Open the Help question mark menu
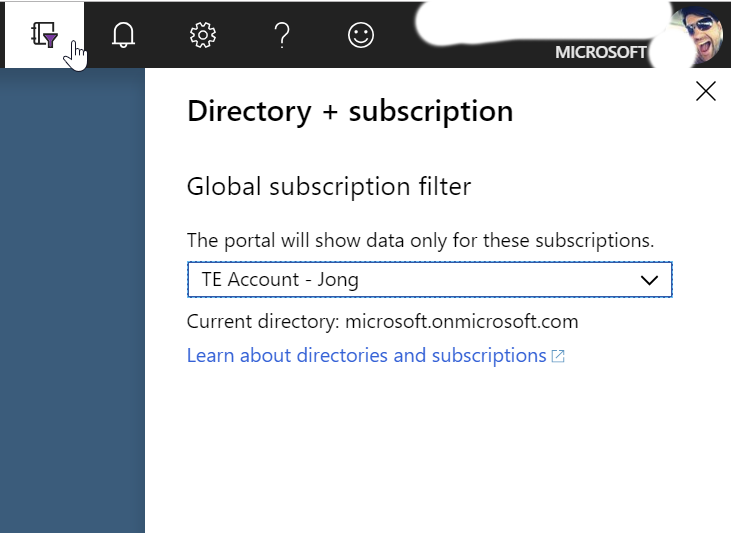 [x=282, y=35]
